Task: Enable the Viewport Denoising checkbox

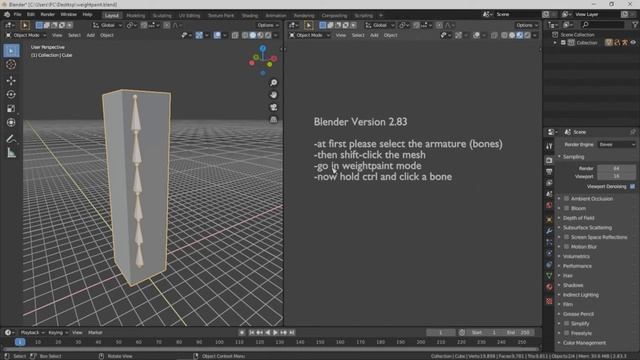Action: [x=632, y=187]
